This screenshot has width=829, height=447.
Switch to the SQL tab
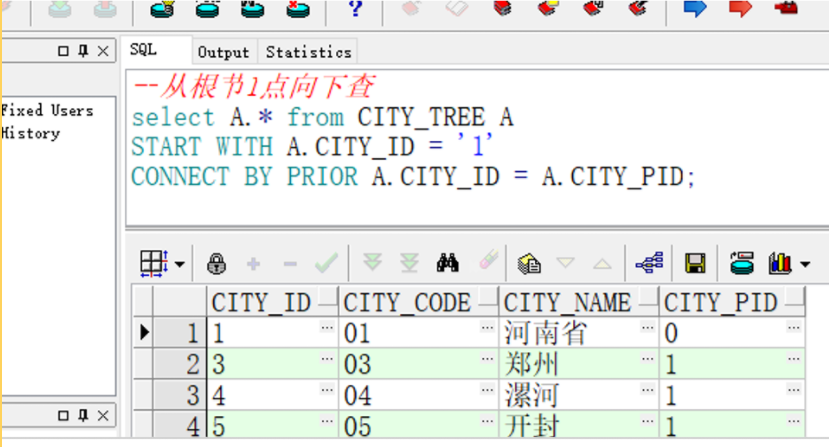(144, 50)
